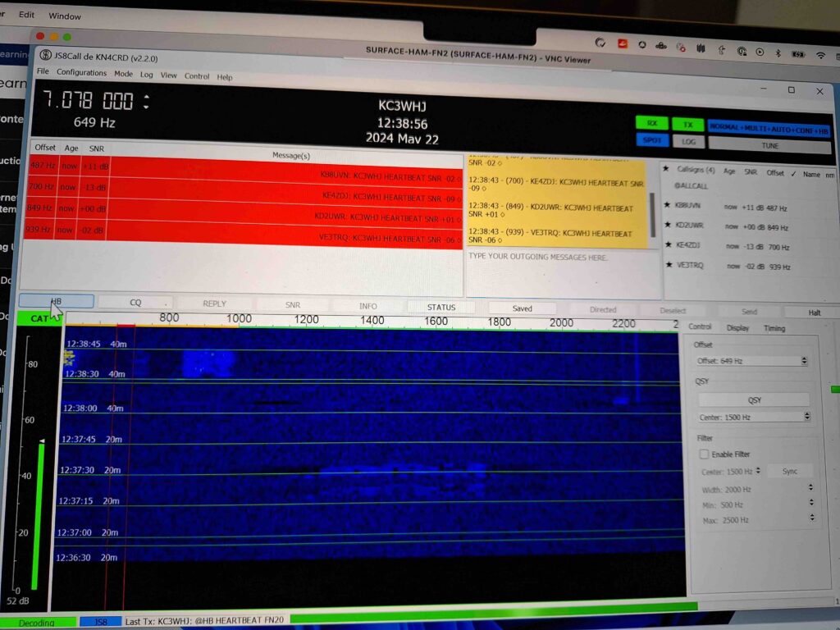840x630 pixels.
Task: Open the Help menu
Action: tap(225, 77)
